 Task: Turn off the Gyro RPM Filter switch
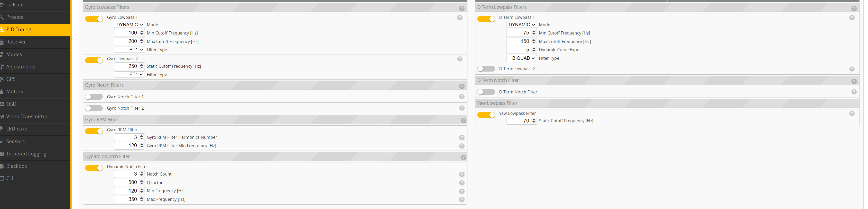[x=94, y=131]
